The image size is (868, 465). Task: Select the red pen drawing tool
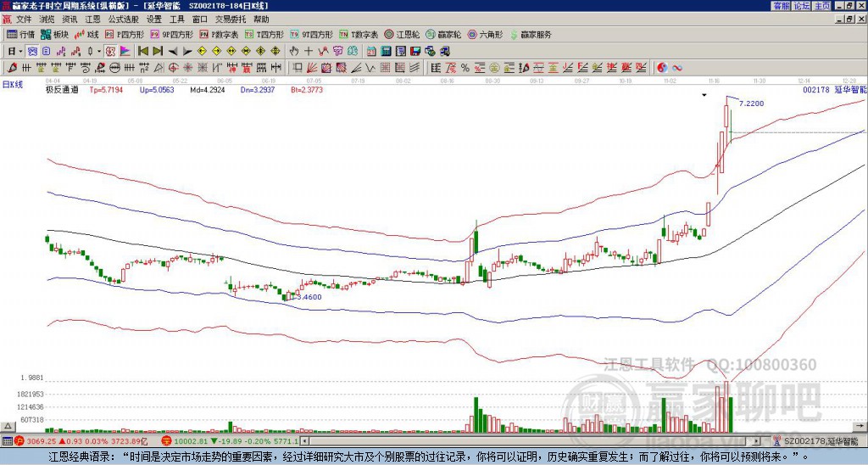pyautogui.click(x=12, y=68)
